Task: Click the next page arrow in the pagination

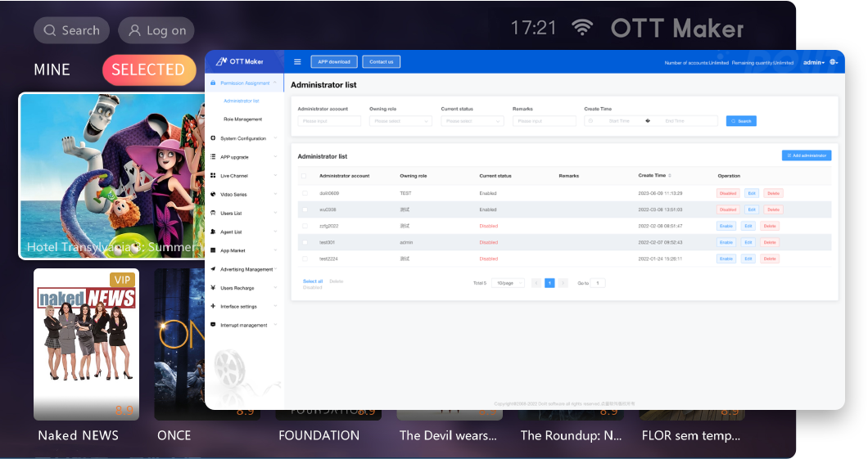Action: coord(563,282)
